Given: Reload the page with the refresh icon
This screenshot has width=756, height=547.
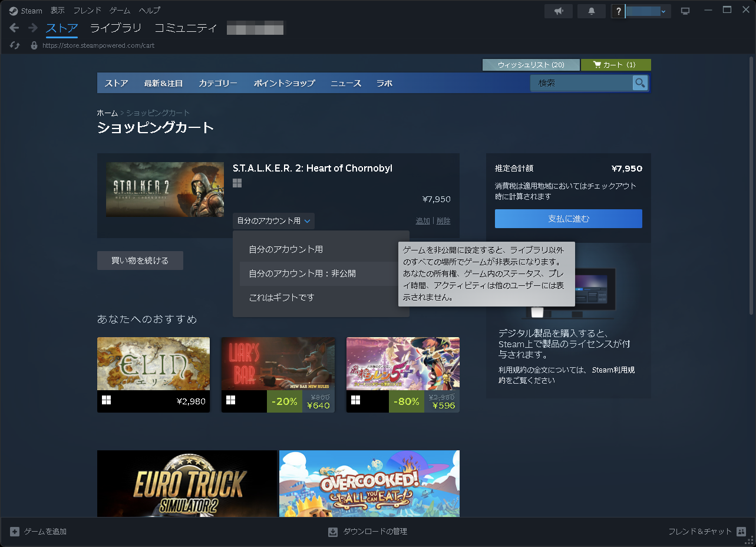Looking at the screenshot, I should point(14,45).
